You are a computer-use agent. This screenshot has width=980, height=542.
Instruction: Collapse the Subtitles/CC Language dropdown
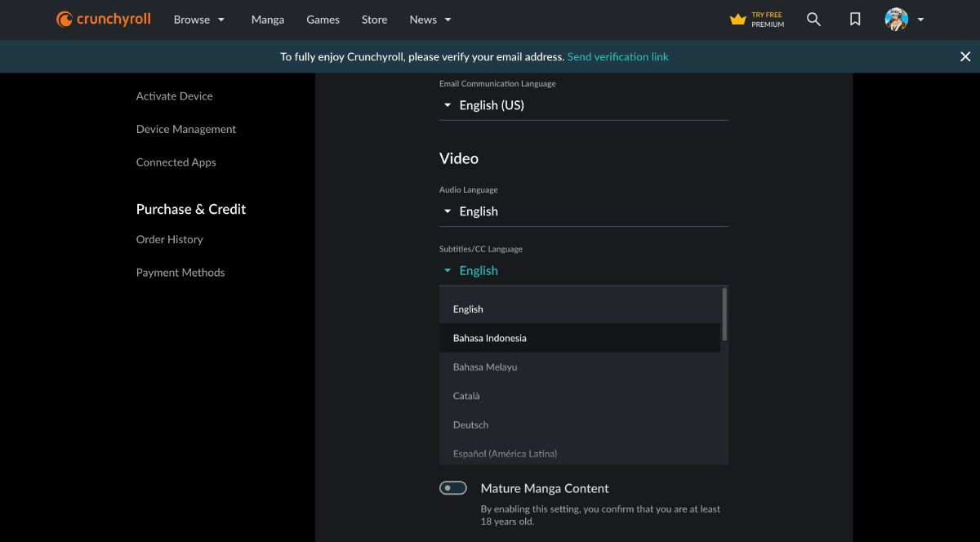[x=583, y=271]
